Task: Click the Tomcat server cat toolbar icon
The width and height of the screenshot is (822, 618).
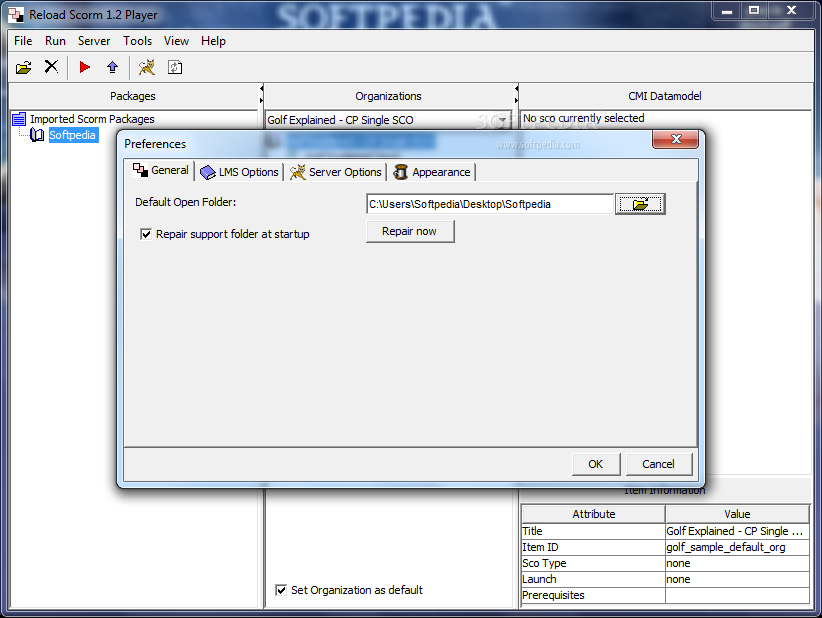Action: tap(147, 67)
